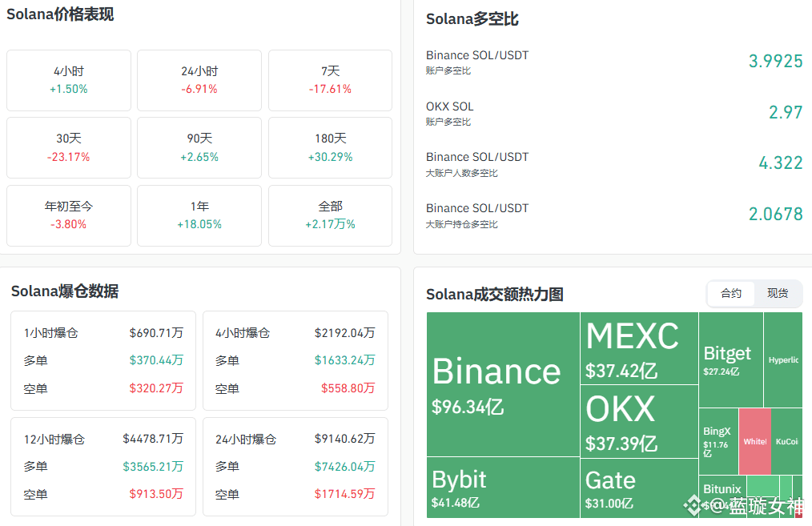Click the 24小时爆仓 liquidation card

point(295,467)
